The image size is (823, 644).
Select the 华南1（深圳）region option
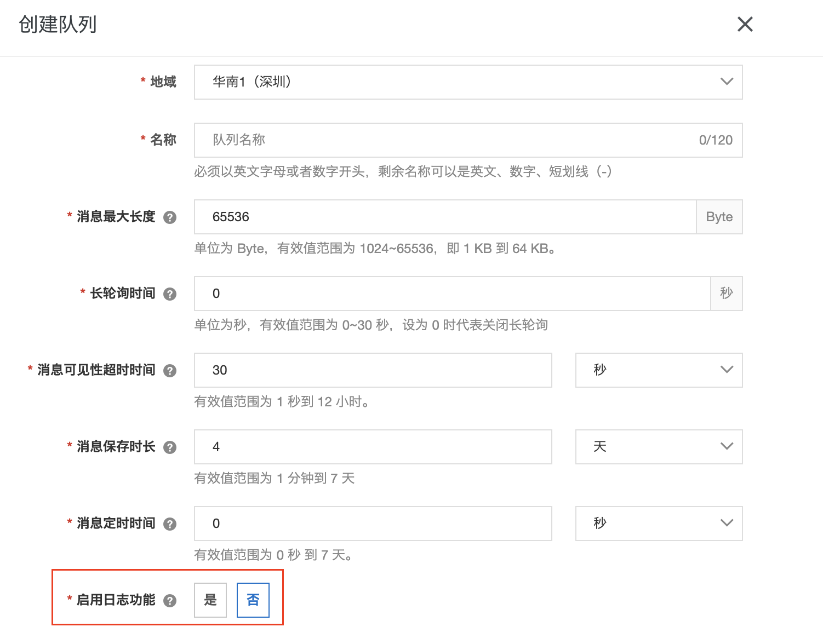(x=468, y=82)
